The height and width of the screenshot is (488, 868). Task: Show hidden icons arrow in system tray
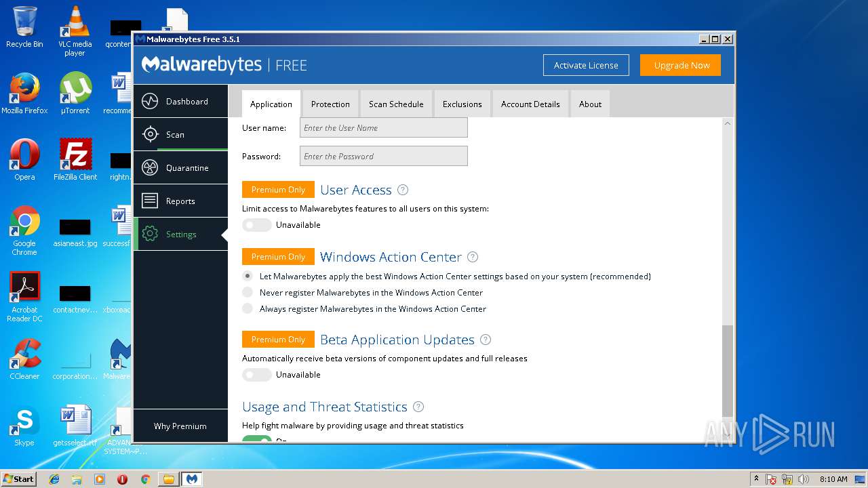(756, 479)
